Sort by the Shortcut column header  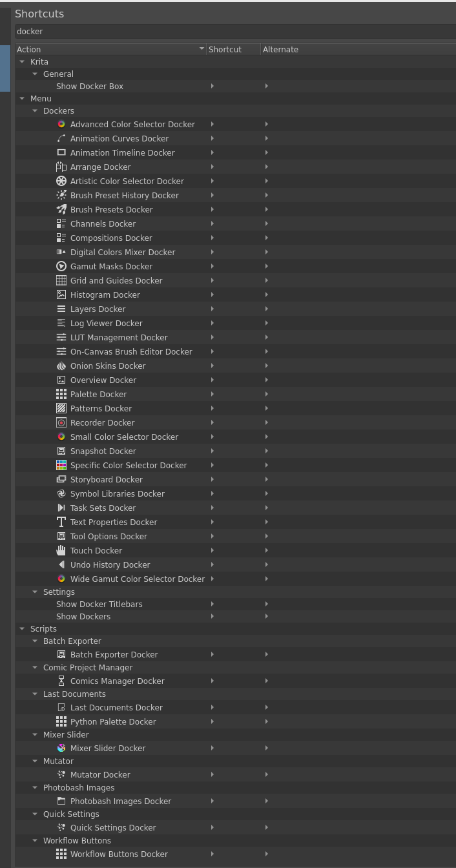[x=233, y=49]
